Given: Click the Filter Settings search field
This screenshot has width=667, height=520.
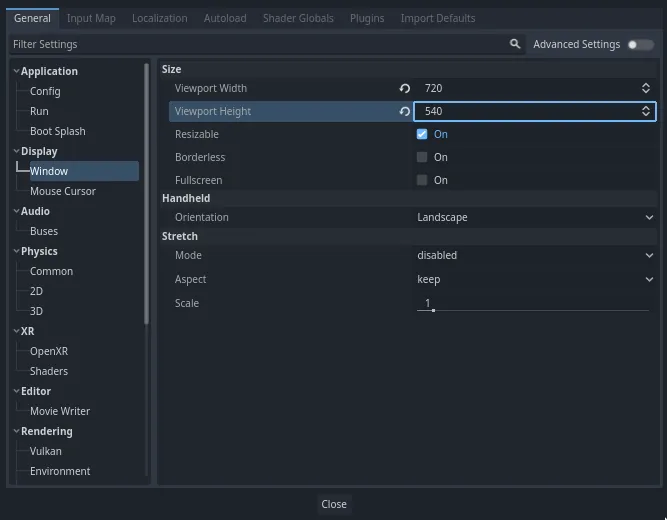Looking at the screenshot, I should click(260, 44).
